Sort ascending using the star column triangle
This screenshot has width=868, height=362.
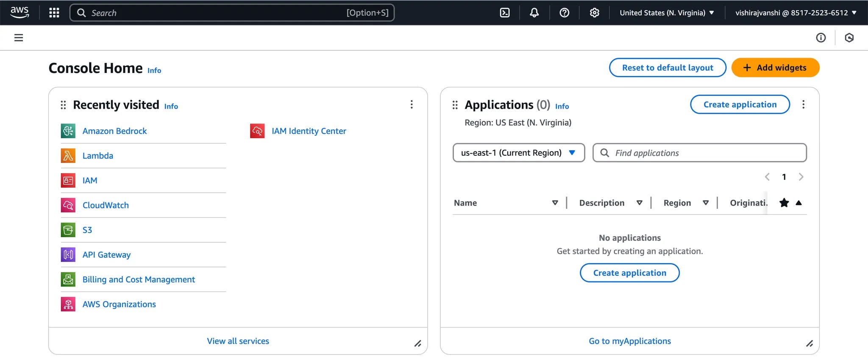[799, 203]
